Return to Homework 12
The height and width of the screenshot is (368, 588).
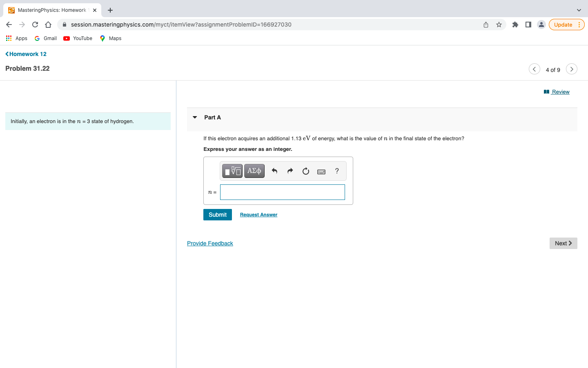pyautogui.click(x=26, y=54)
